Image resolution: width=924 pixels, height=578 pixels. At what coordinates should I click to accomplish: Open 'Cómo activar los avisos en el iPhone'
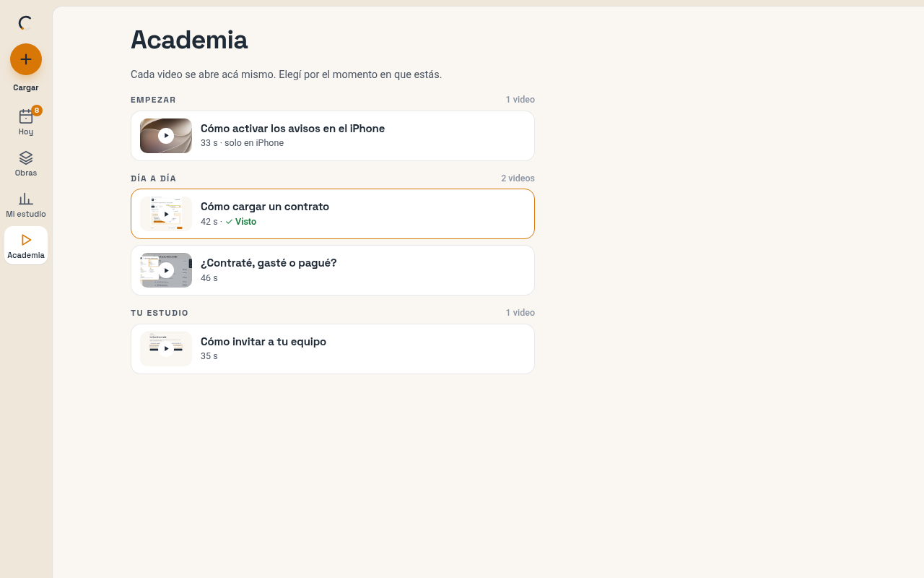point(292,129)
